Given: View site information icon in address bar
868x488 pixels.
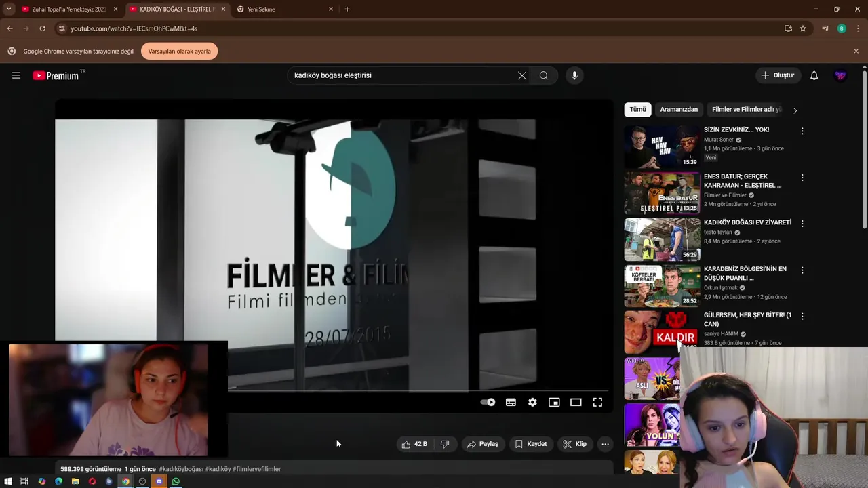Looking at the screenshot, I should 61,28.
